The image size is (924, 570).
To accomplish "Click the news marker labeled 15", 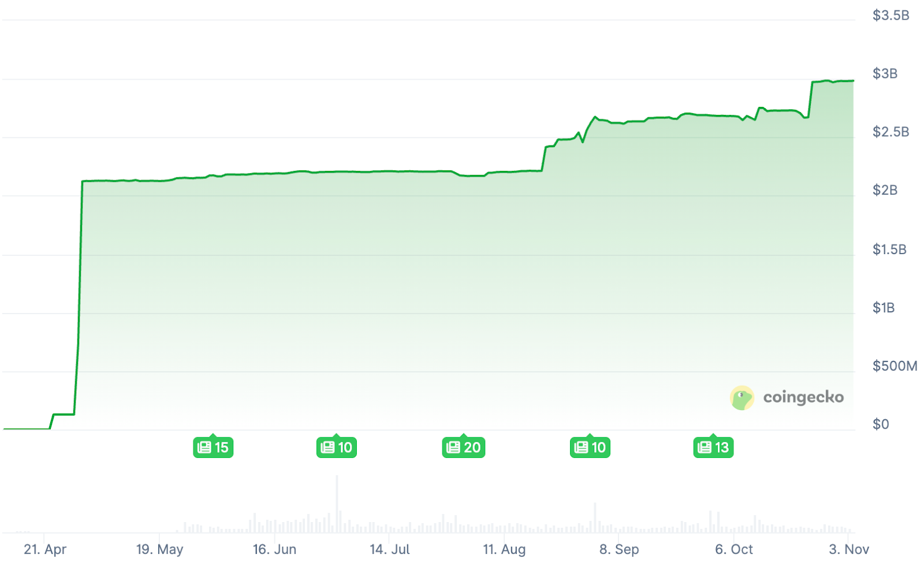I will click(213, 447).
